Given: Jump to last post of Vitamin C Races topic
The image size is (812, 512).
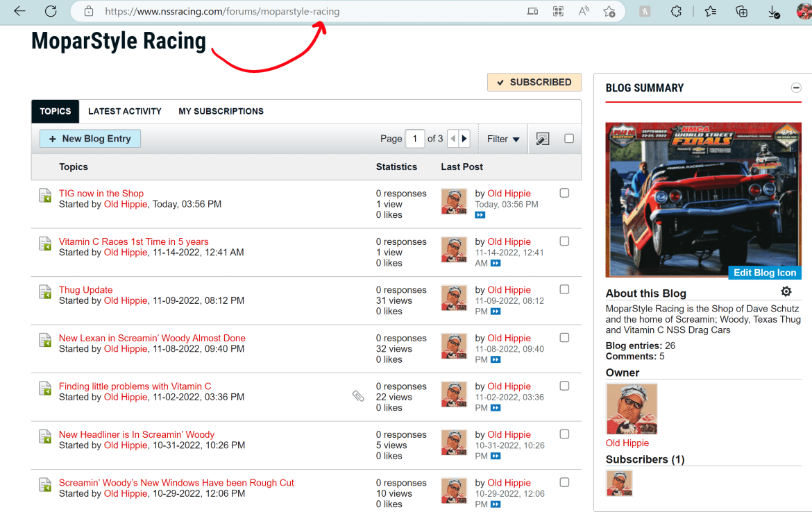Looking at the screenshot, I should coord(496,263).
